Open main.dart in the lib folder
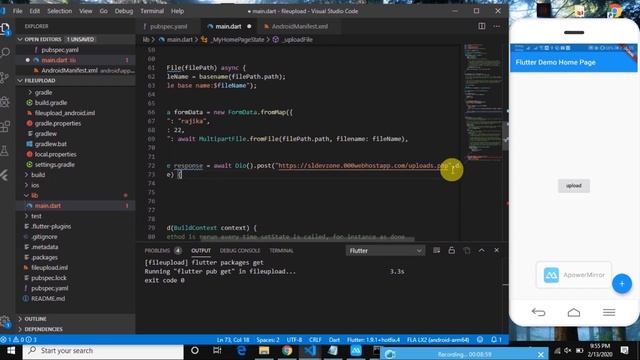The image size is (640, 360). (x=76, y=206)
